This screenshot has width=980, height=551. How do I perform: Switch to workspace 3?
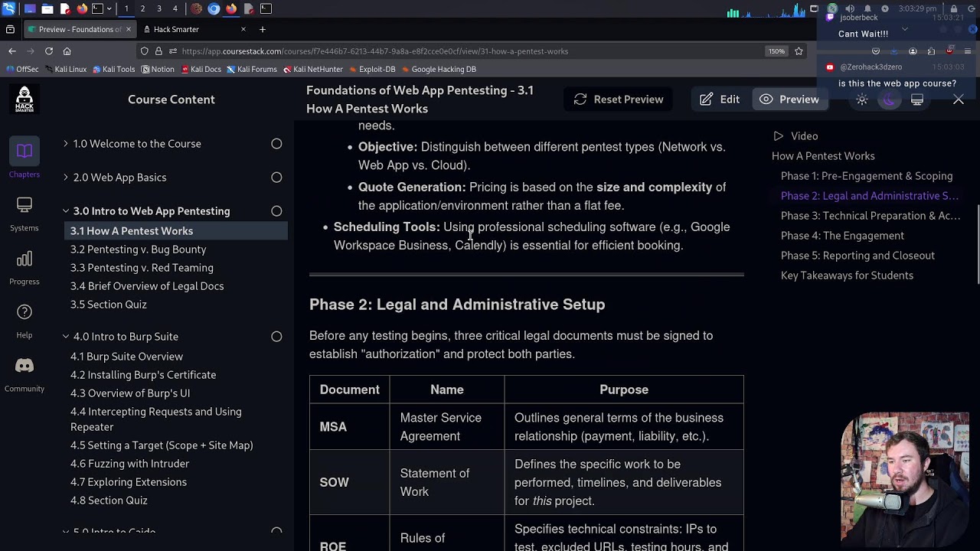click(x=159, y=8)
